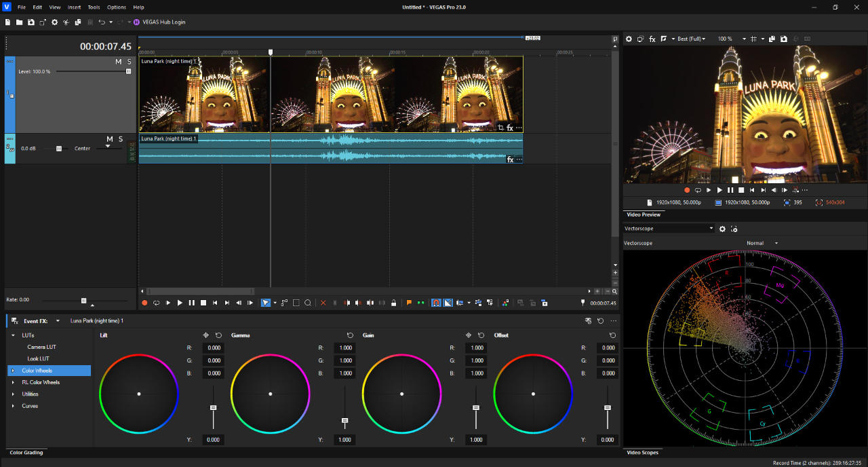This screenshot has width=868, height=467.
Task: Mute the video track
Action: click(x=118, y=62)
